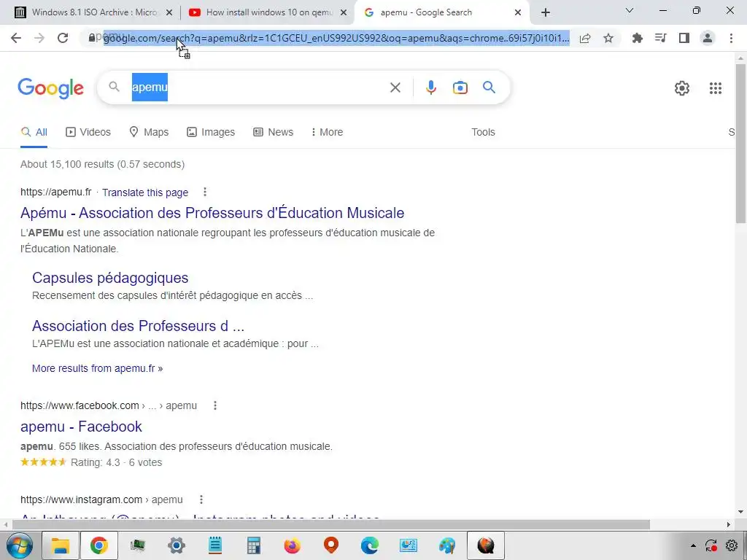Image resolution: width=747 pixels, height=560 pixels.
Task: Show hidden system tray icons
Action: pos(693,545)
